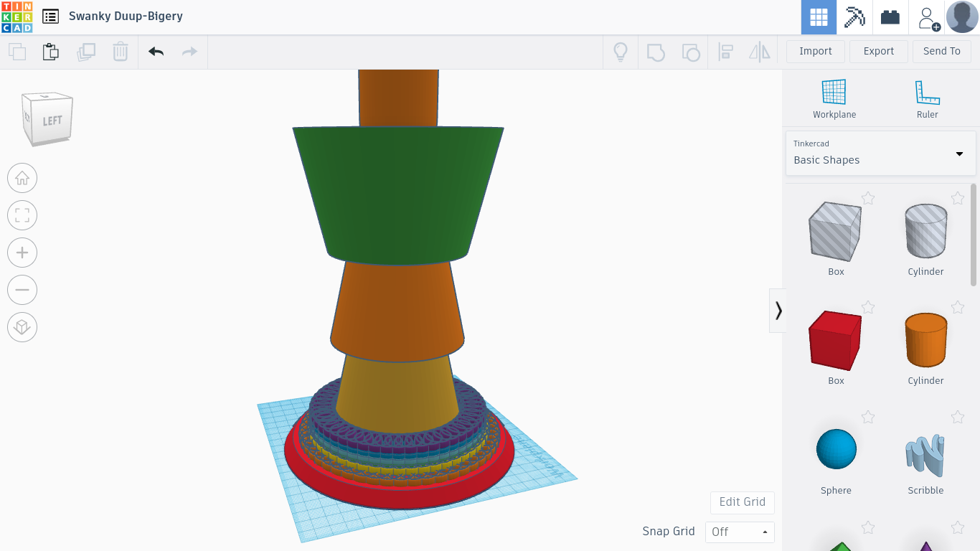Invite a collaborator with add-person icon
This screenshot has width=980, height=551.
[927, 17]
